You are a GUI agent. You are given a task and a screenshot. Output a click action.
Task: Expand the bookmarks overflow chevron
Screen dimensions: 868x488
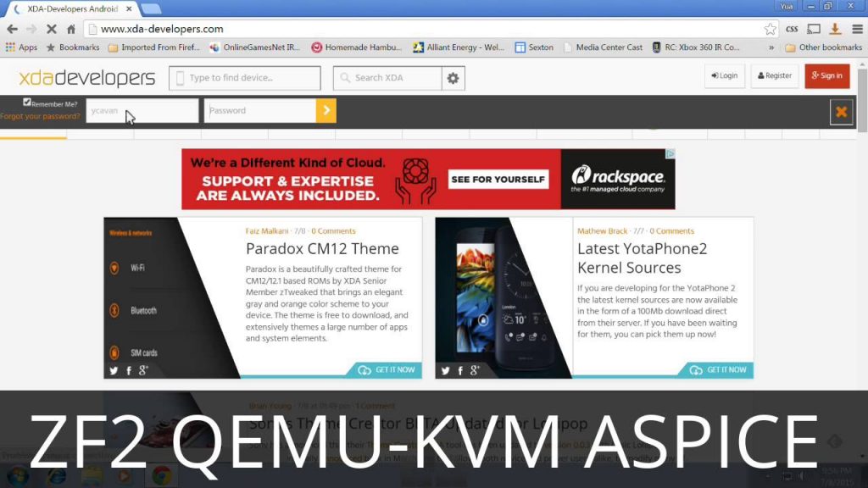[771, 47]
